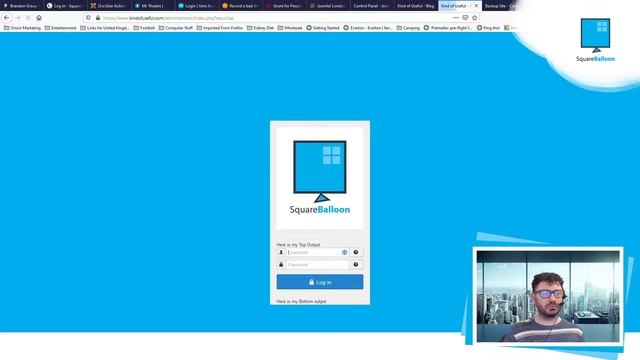Stop the page loading with X
Screen dimensions: 640x360
click(28, 18)
